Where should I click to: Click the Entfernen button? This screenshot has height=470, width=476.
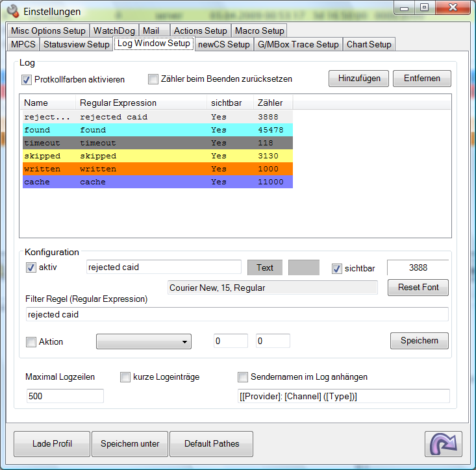pyautogui.click(x=421, y=79)
